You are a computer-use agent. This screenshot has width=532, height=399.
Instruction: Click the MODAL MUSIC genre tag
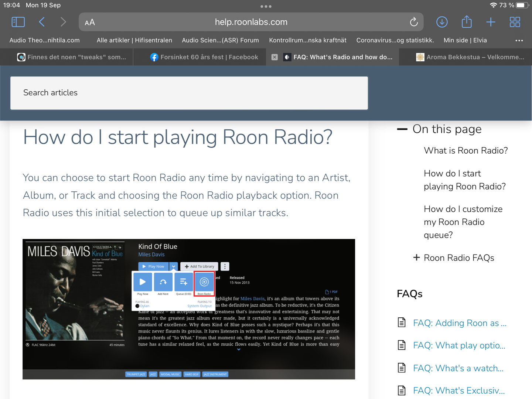[170, 374]
